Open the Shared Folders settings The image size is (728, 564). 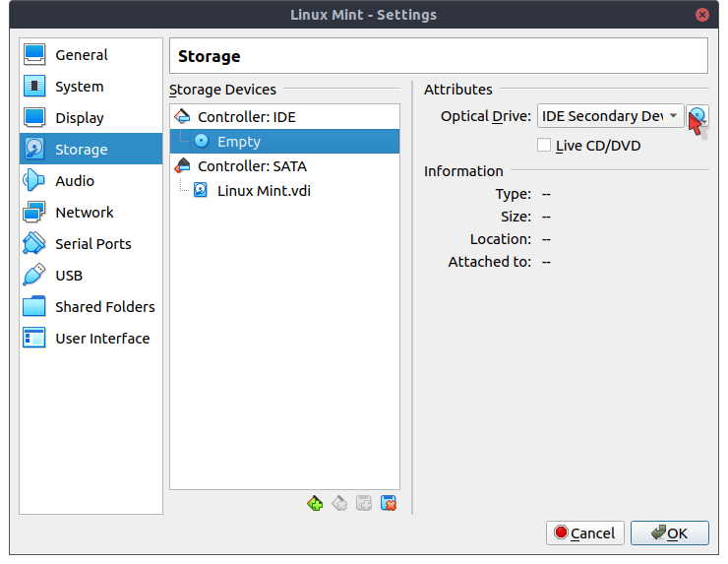pyautogui.click(x=104, y=307)
